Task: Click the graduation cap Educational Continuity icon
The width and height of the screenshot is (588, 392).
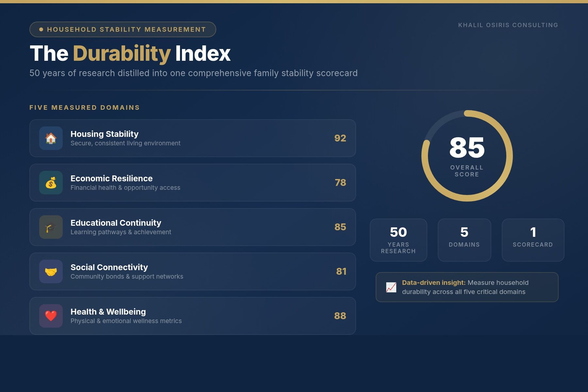Action: click(x=51, y=227)
